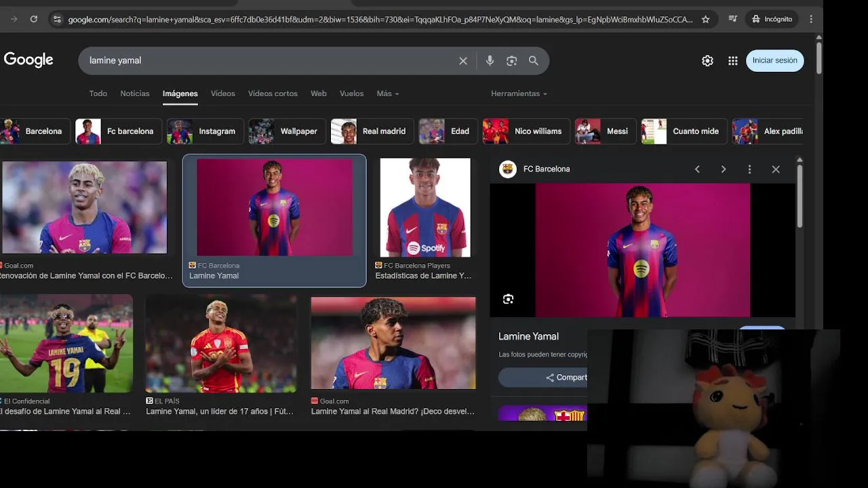Click El desafío de Lamine Yamal link
Screen dimensions: 868x488
tap(66, 411)
